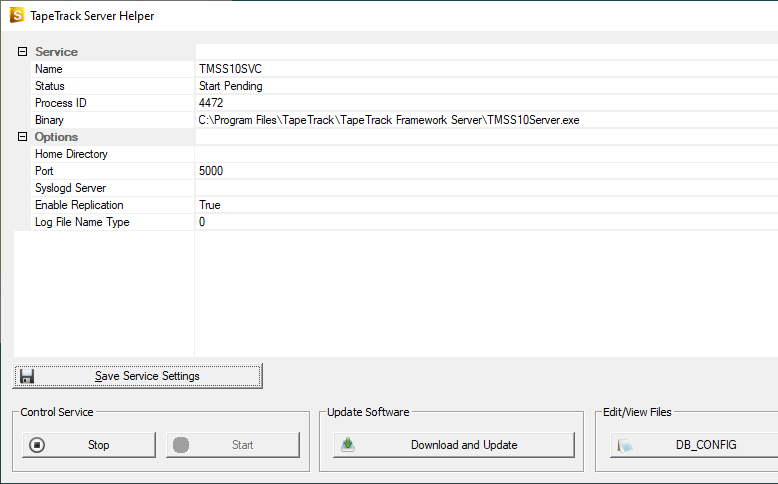Click the greyed-out Start button
Viewport: 778px width, 484px height.
(x=233, y=445)
